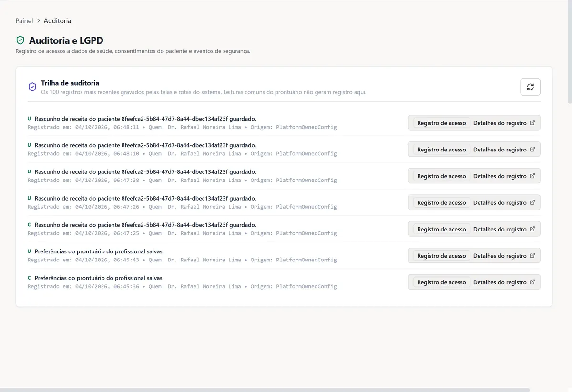Viewport: 572px width, 392px height.
Task: View Detalhes do registro of the 06:47:38 entry
Action: [504, 176]
